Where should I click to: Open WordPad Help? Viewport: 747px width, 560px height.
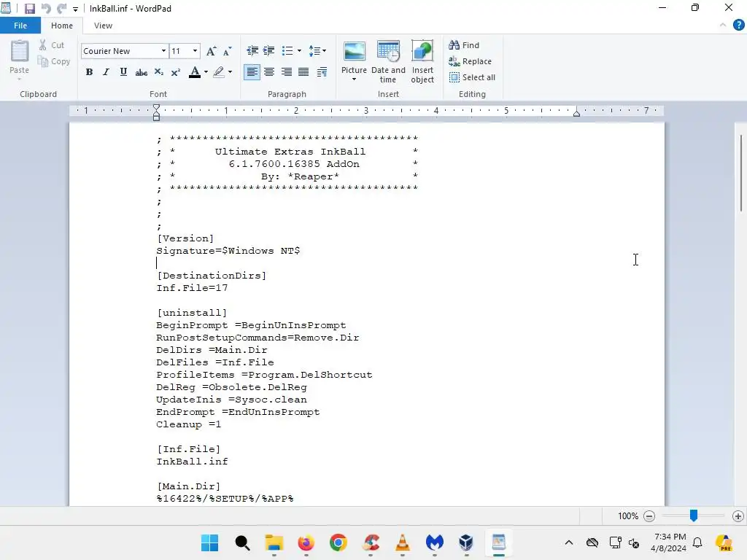(x=738, y=26)
